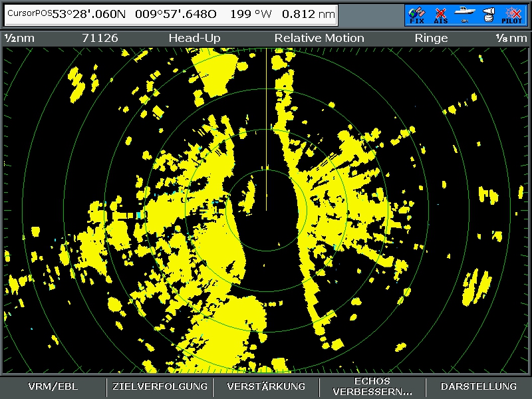This screenshot has height=399, width=532.
Task: Click the Relative Motion mode label
Action: tap(319, 38)
